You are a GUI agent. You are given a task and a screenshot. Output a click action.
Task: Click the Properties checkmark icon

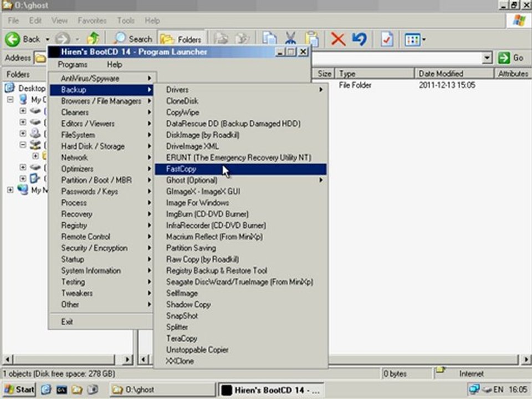387,39
